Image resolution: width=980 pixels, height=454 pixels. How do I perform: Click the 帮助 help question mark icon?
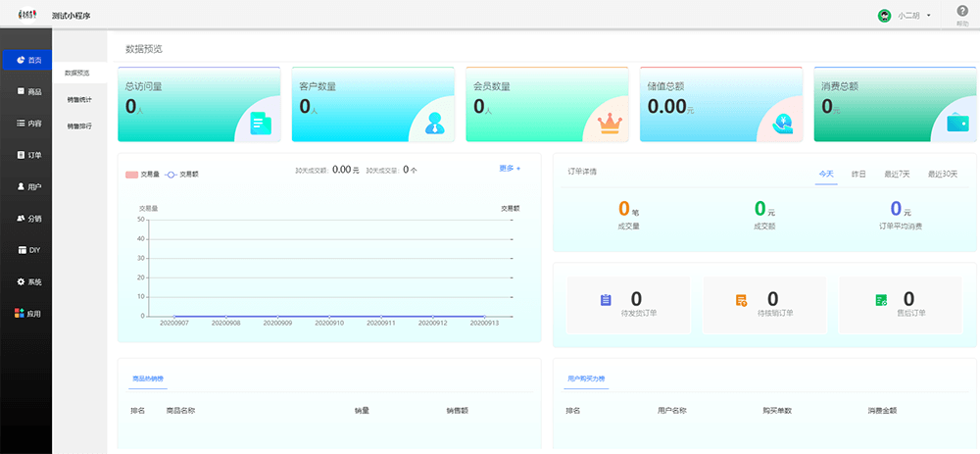(x=961, y=12)
